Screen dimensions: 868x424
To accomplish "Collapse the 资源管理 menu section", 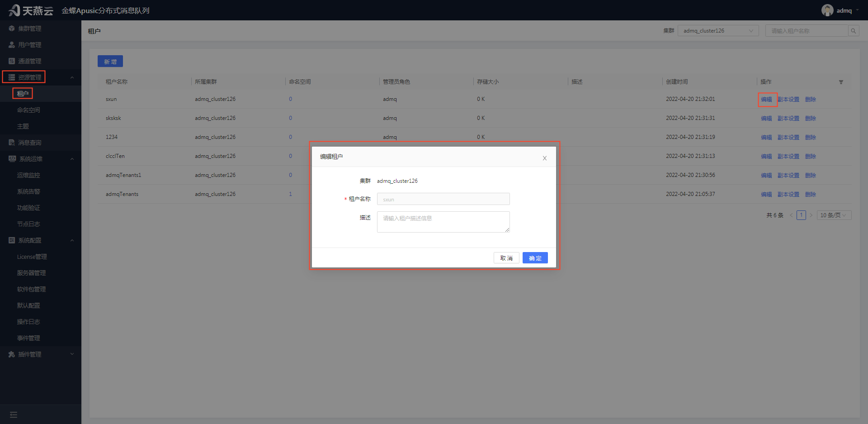I will pos(72,77).
